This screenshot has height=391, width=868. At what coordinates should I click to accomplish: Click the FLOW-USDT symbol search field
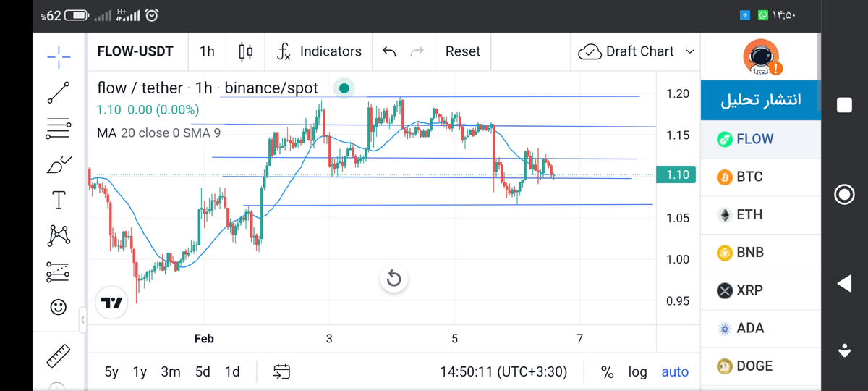tap(135, 51)
